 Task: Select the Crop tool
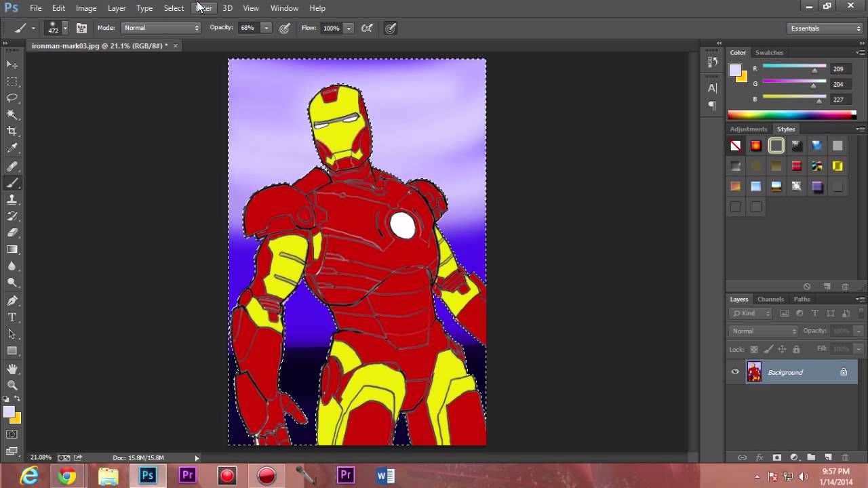[x=12, y=131]
